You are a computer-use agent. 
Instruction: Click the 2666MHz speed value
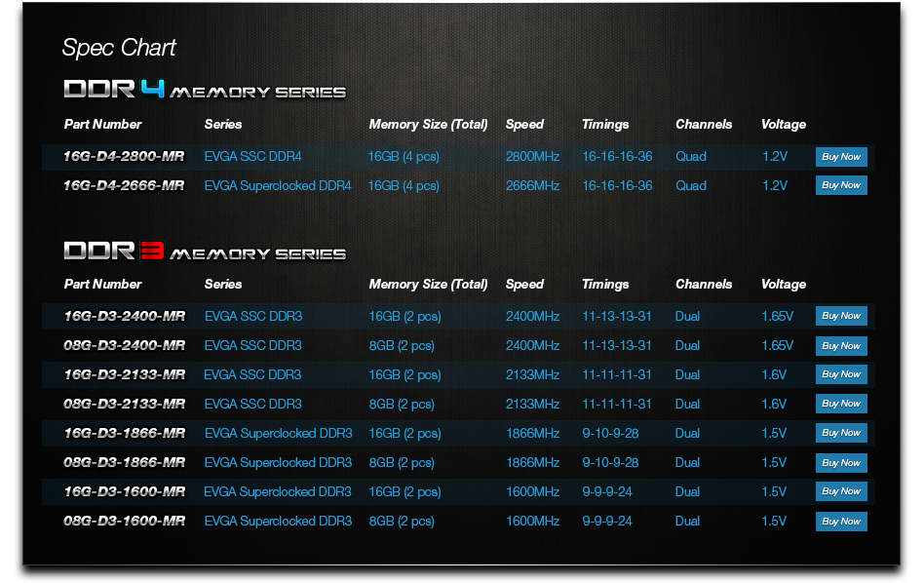pyautogui.click(x=533, y=185)
